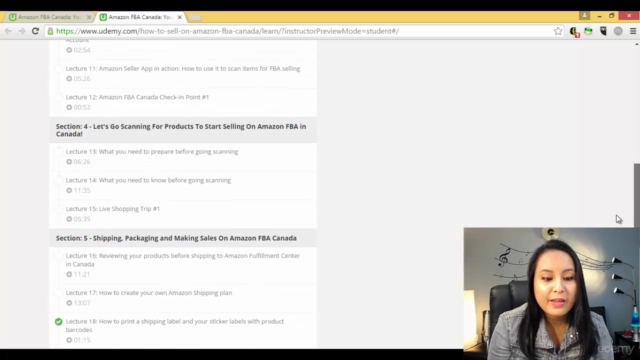Click the green secure lock icon in address bar
640x360 pixels.
click(x=50, y=31)
